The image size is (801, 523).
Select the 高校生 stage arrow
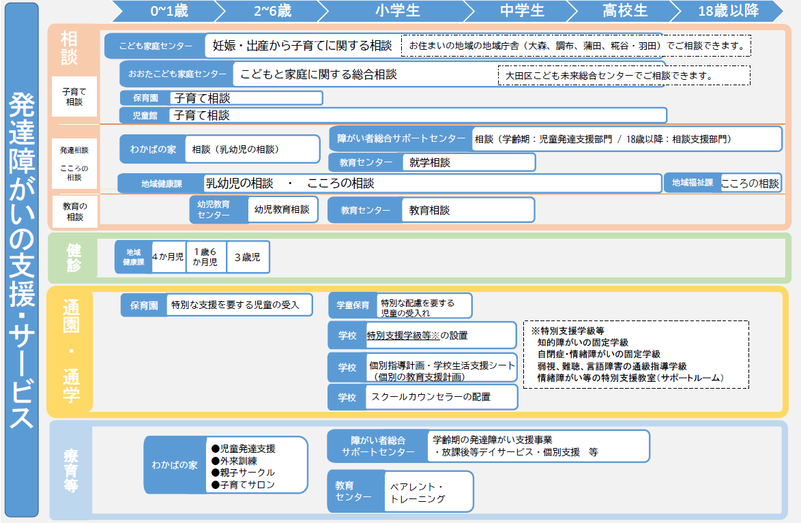click(624, 11)
